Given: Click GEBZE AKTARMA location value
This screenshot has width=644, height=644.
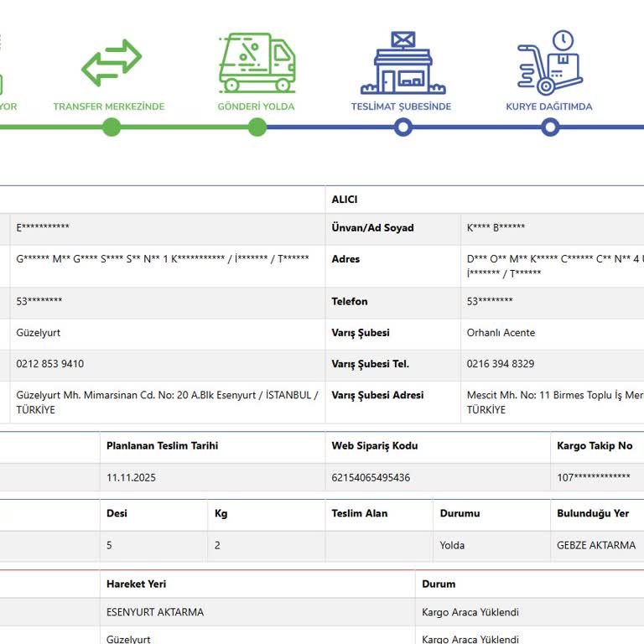Looking at the screenshot, I should (596, 545).
